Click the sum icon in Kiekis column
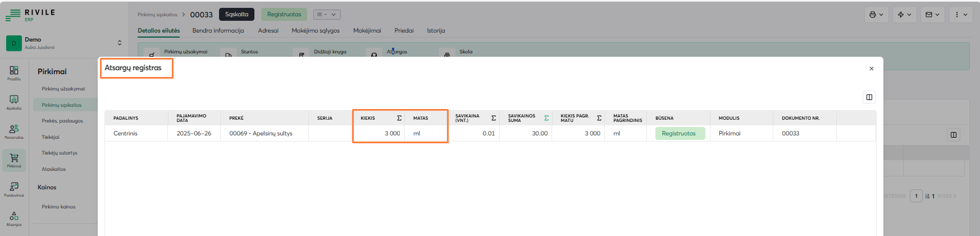Image resolution: width=980 pixels, height=236 pixels. point(399,118)
